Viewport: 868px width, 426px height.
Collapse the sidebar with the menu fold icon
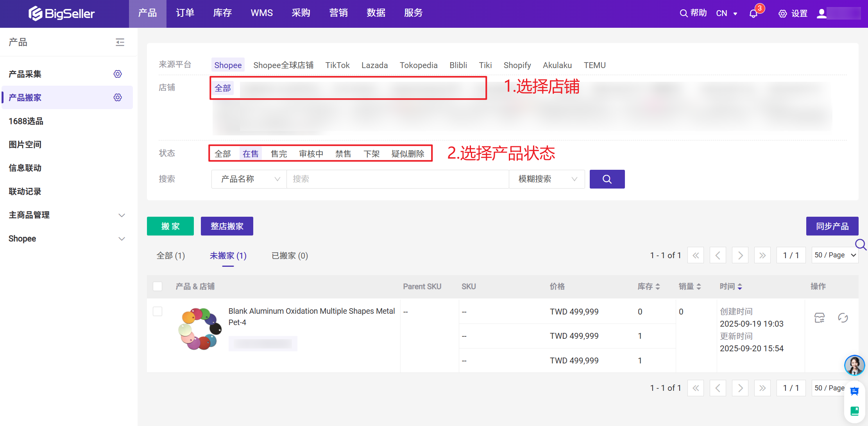tap(120, 42)
